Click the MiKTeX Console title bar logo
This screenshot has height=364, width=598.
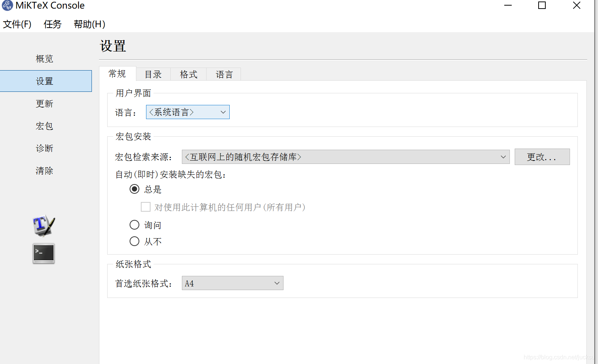7,6
